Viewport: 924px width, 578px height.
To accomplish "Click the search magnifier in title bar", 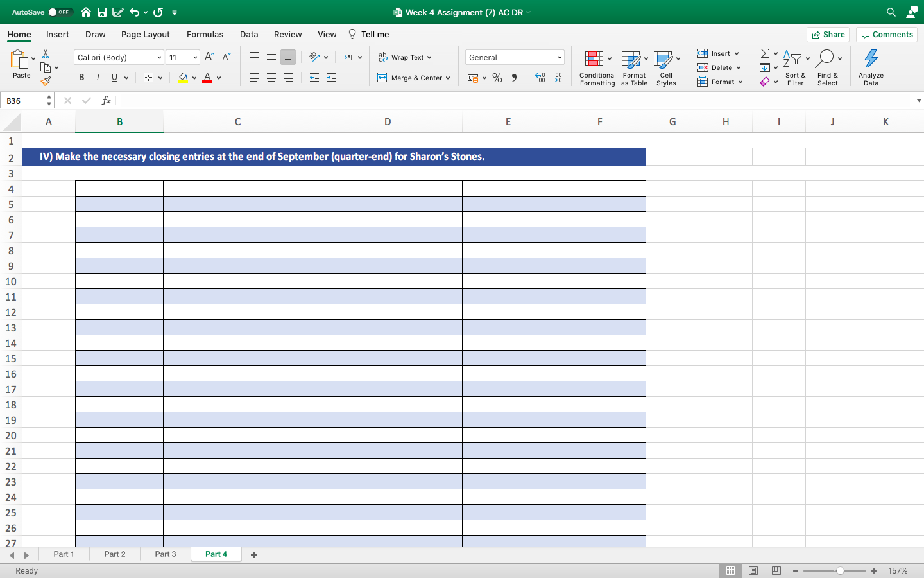I will (891, 12).
